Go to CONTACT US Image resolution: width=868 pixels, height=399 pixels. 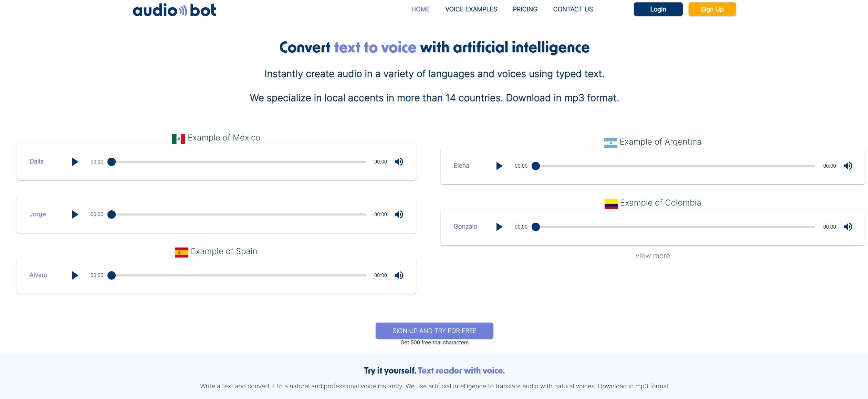pyautogui.click(x=573, y=9)
